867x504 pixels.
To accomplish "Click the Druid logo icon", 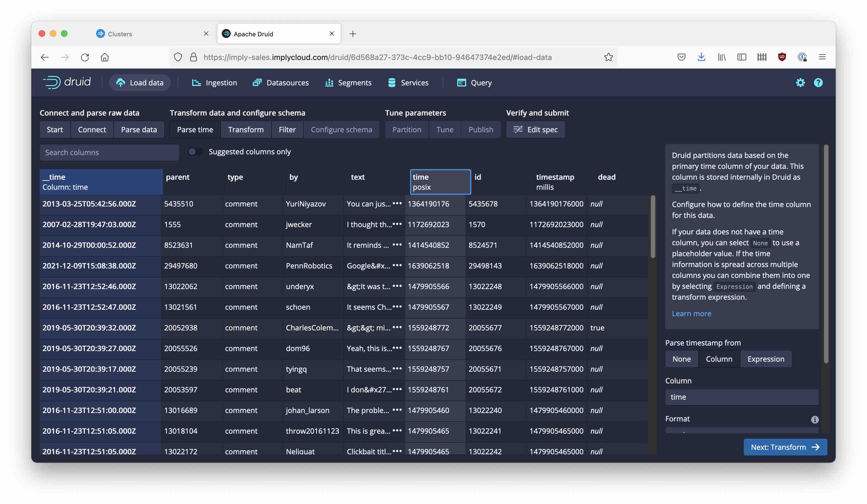I will pyautogui.click(x=52, y=83).
